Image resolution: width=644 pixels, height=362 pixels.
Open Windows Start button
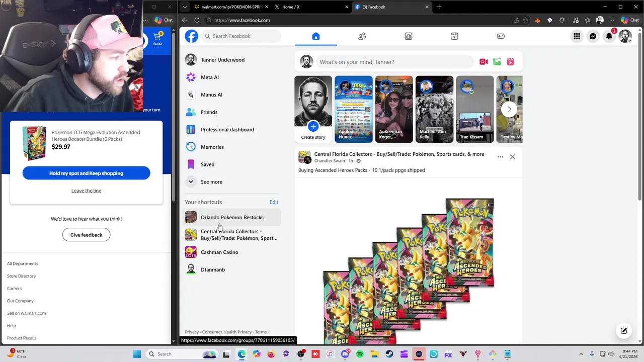tap(137, 354)
